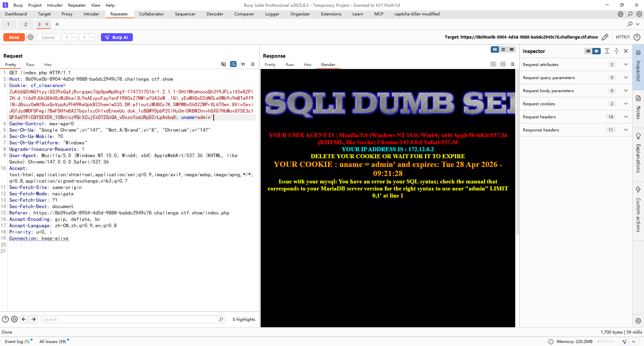Image resolution: width=644 pixels, height=346 pixels.
Task: Click the request search field
Action: pyautogui.click(x=133, y=319)
